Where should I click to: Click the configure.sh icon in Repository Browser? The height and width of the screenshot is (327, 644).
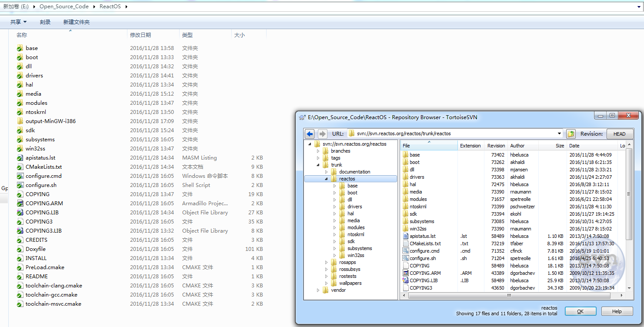pyautogui.click(x=406, y=258)
